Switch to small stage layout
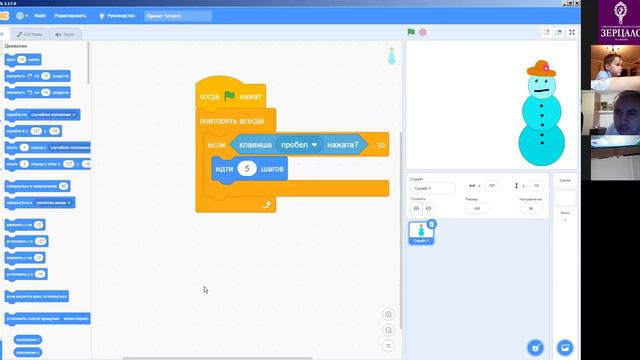 coord(547,32)
